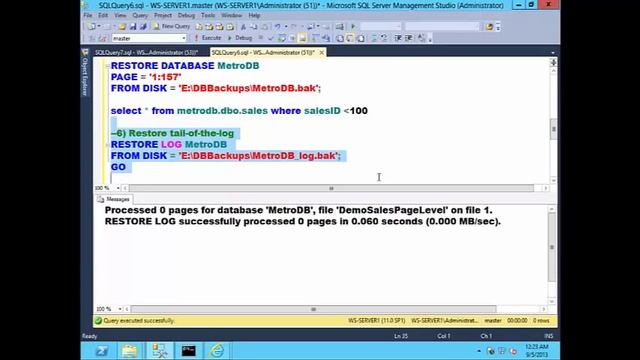
Task: Open the Query menu
Action: (x=140, y=16)
